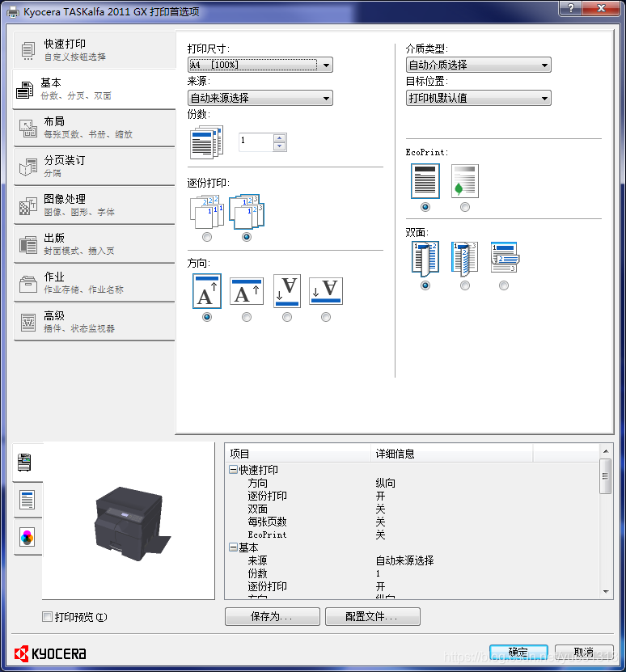Select the duplex off radio button
Viewport: 626px width, 672px height.
click(x=425, y=285)
